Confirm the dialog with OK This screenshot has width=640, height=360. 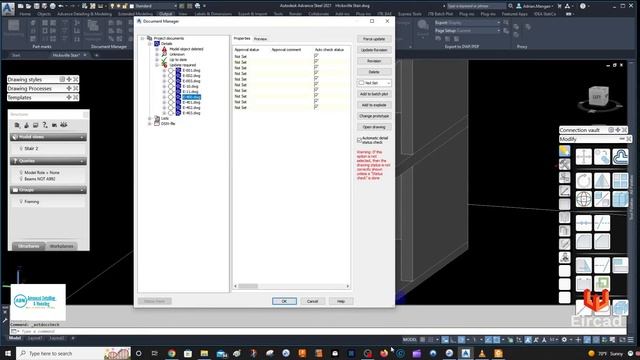tap(284, 301)
